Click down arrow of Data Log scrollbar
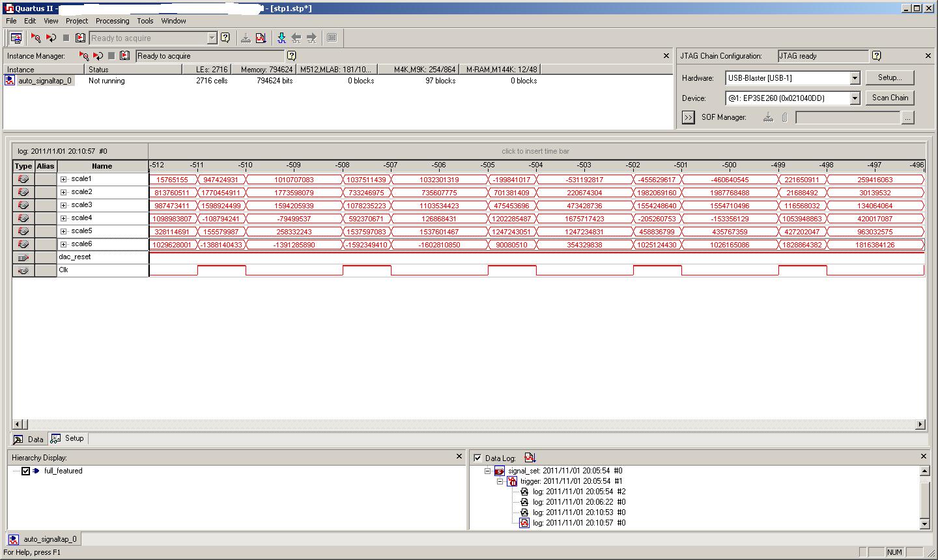938x560 pixels. tap(924, 524)
